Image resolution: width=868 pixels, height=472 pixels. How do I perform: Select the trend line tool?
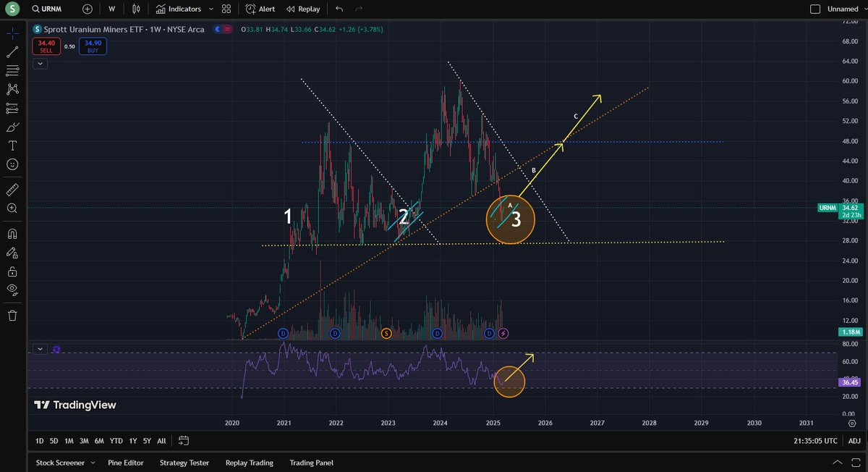click(x=12, y=52)
